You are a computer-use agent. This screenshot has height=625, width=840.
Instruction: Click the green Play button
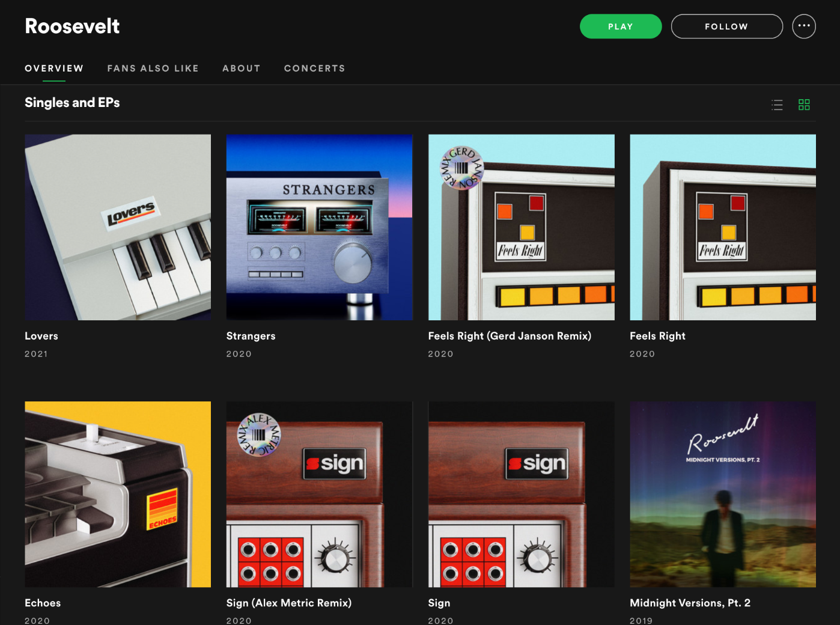[x=621, y=26]
